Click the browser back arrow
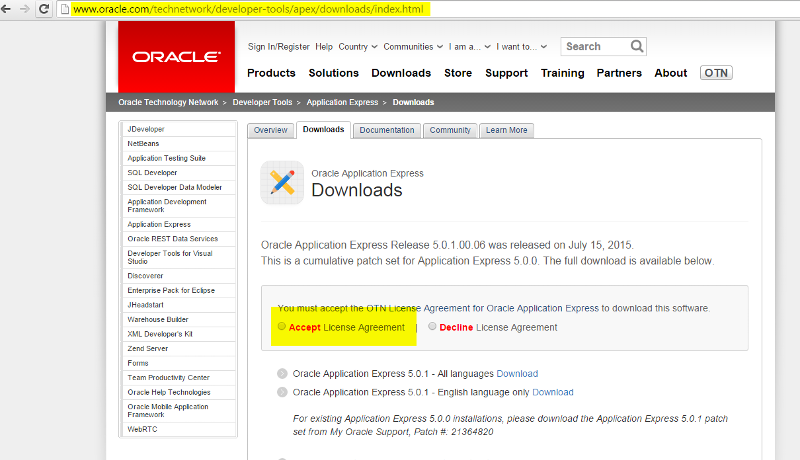 click(6, 9)
